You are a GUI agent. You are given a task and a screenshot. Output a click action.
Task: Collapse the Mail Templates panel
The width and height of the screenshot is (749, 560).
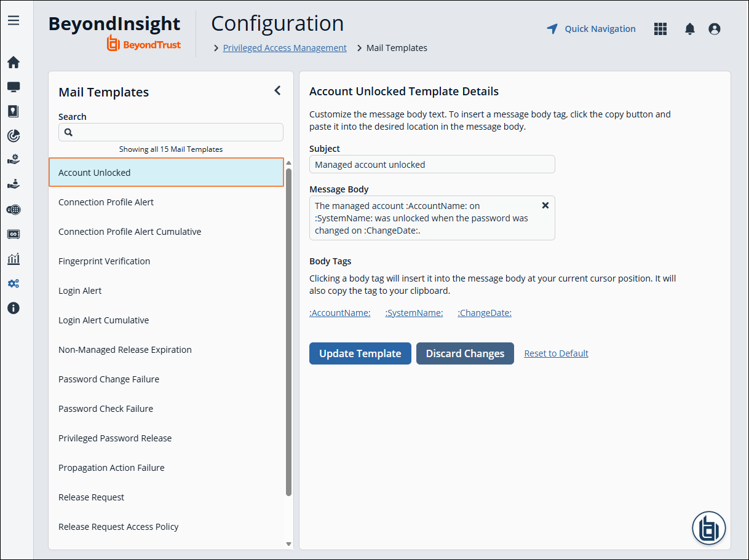[x=277, y=90]
